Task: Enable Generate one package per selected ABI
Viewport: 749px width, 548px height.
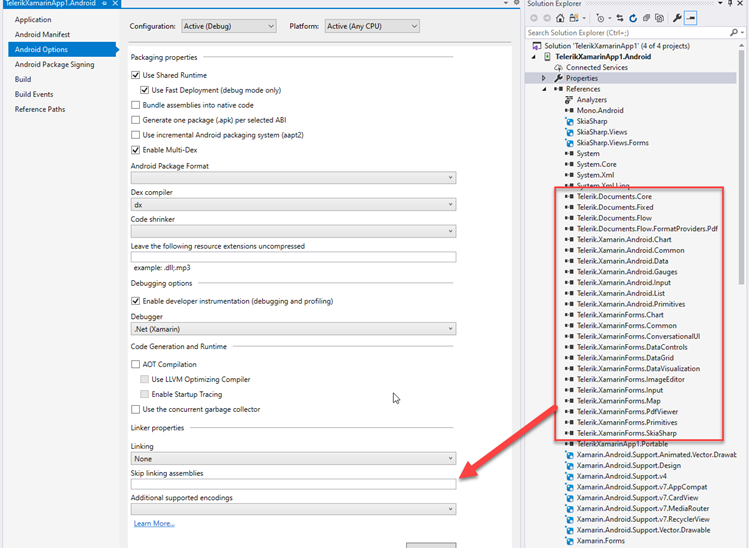Action: click(136, 120)
